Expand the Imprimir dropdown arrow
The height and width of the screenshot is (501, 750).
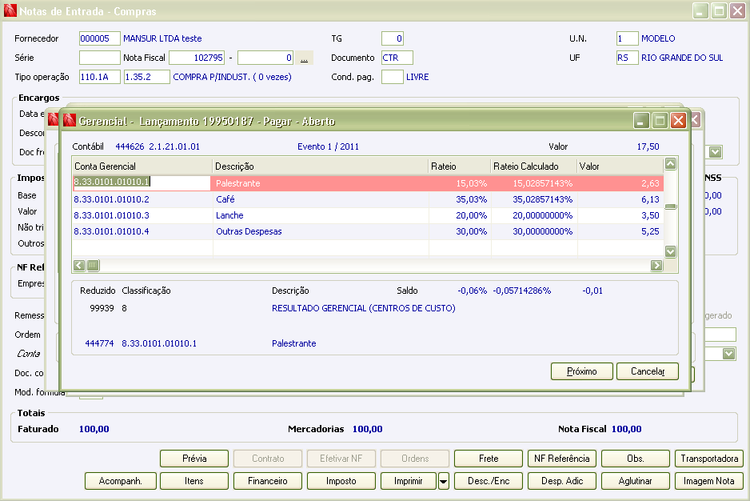coord(443,481)
